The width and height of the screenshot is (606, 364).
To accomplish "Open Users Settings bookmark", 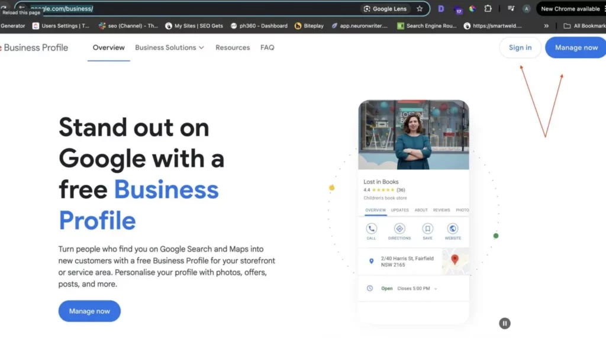I will coord(61,26).
